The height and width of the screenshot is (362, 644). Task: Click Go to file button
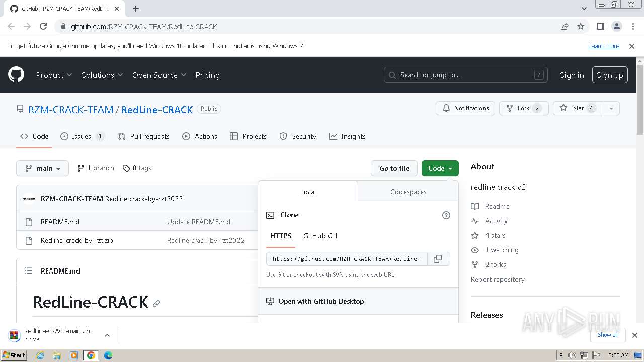point(394,168)
